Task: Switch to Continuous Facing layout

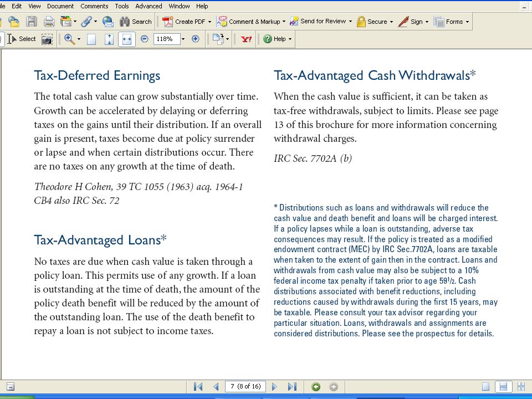Action: (x=521, y=386)
